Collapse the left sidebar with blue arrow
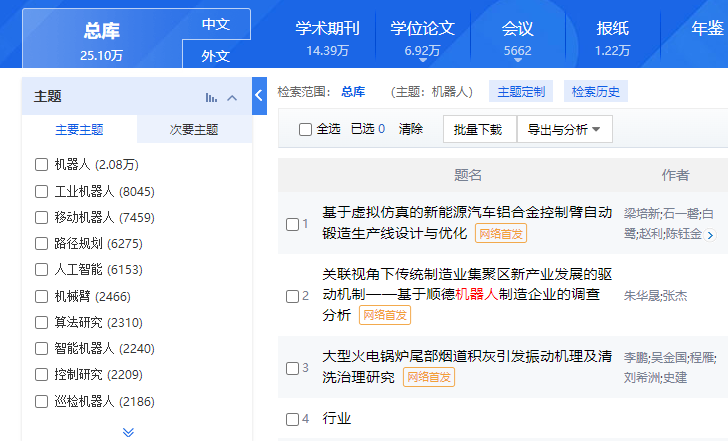Viewport: 728px width, 441px height. tap(259, 96)
